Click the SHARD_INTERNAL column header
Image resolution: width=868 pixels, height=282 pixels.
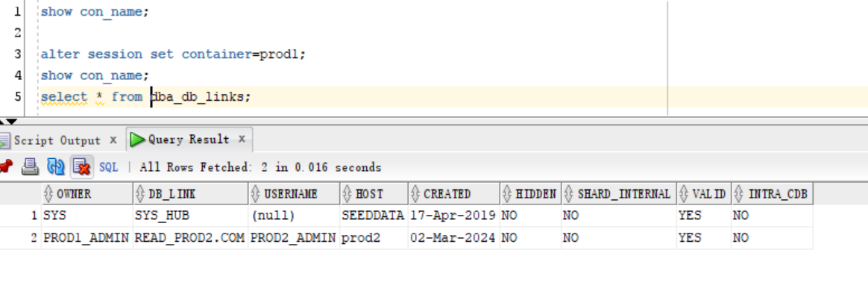[x=619, y=194]
